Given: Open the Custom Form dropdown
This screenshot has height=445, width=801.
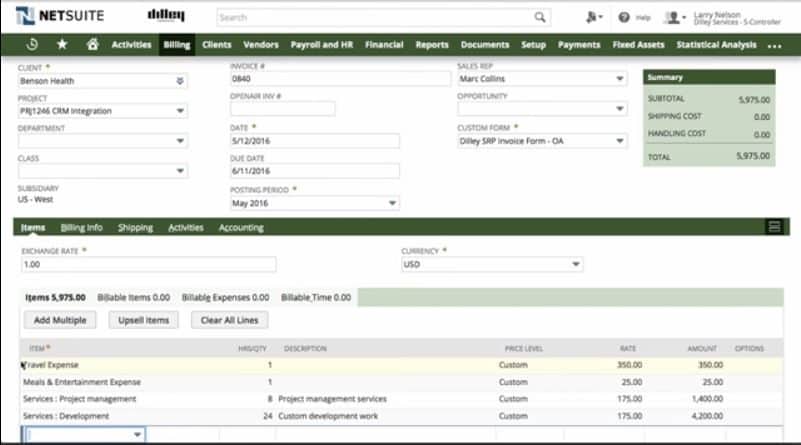Looking at the screenshot, I should pos(620,141).
